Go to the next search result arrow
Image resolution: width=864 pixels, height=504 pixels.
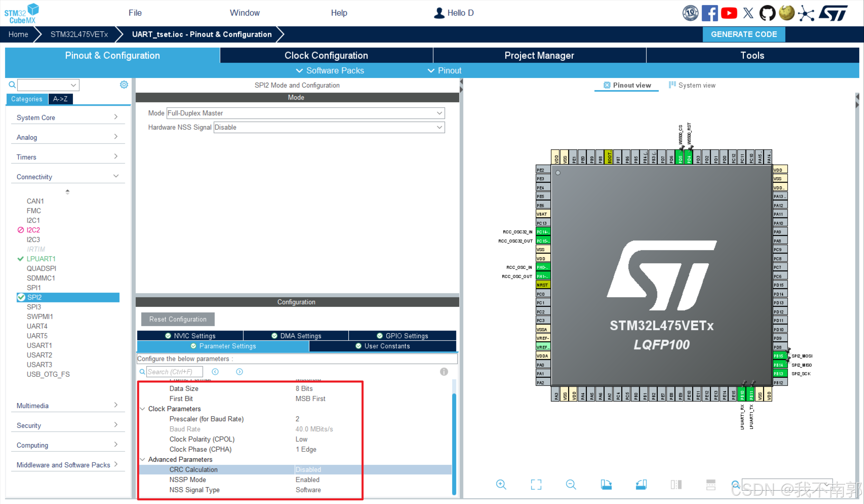pyautogui.click(x=239, y=372)
